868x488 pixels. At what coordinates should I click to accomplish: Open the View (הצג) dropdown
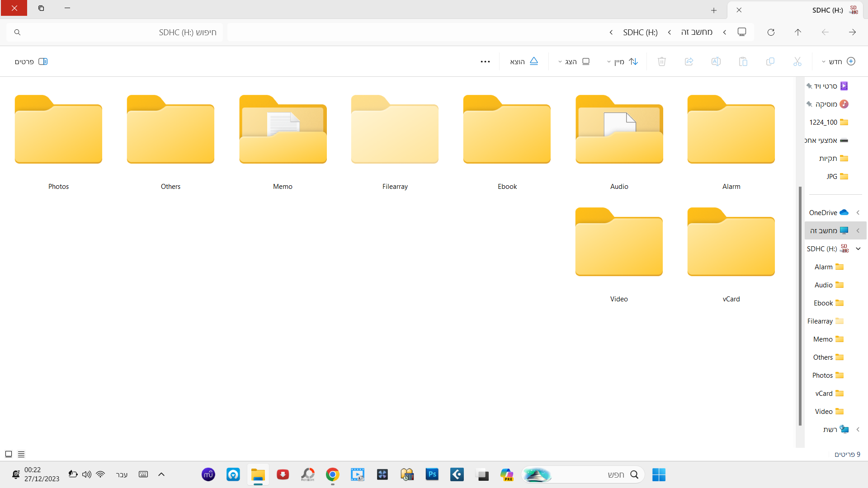click(x=574, y=61)
